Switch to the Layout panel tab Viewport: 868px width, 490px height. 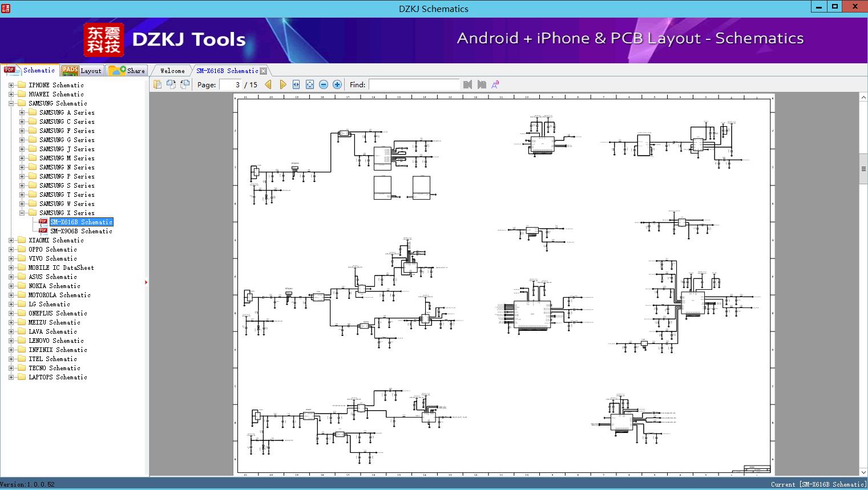[82, 70]
